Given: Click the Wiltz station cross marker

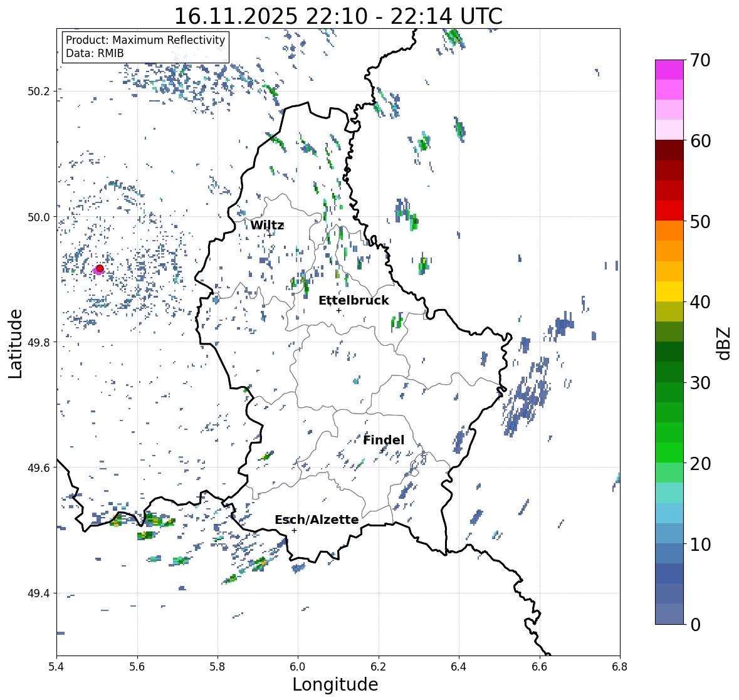Looking at the screenshot, I should tap(270, 235).
